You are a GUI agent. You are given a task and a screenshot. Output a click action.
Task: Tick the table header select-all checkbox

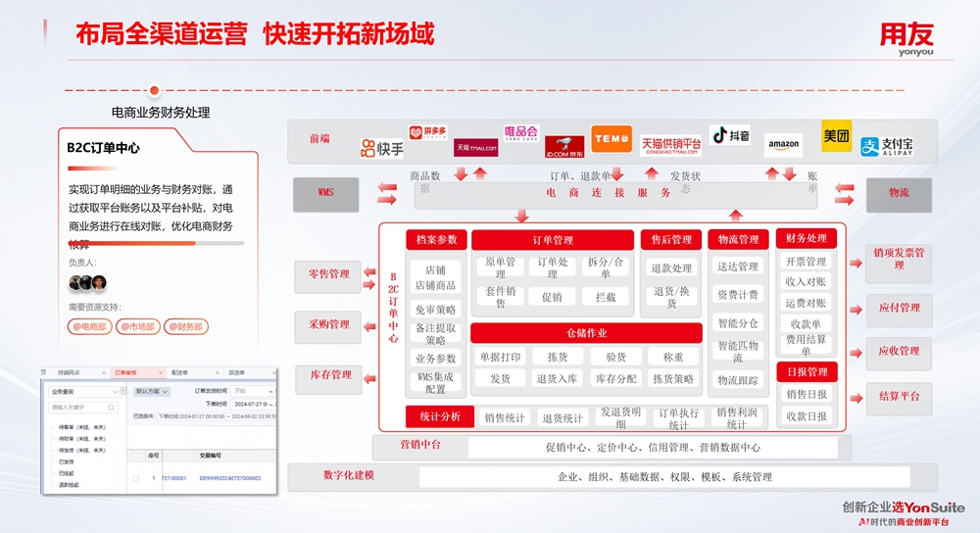135,456
